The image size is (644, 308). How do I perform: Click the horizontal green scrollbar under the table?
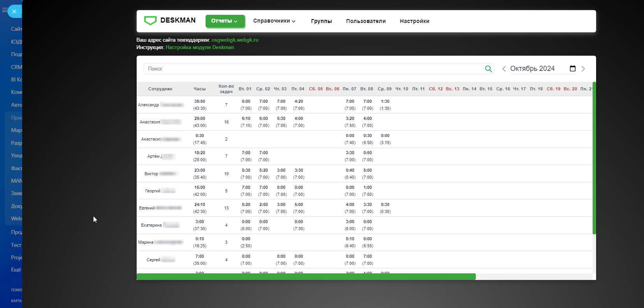click(306, 276)
